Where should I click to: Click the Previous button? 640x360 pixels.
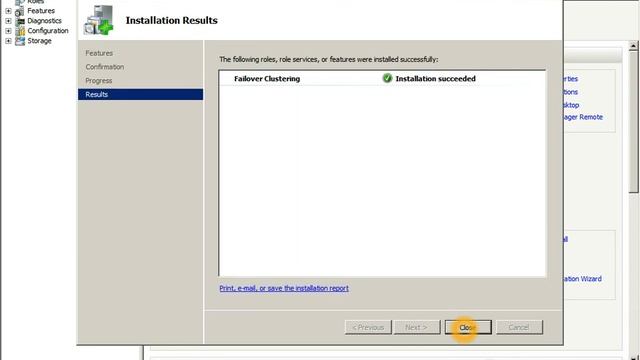point(368,327)
